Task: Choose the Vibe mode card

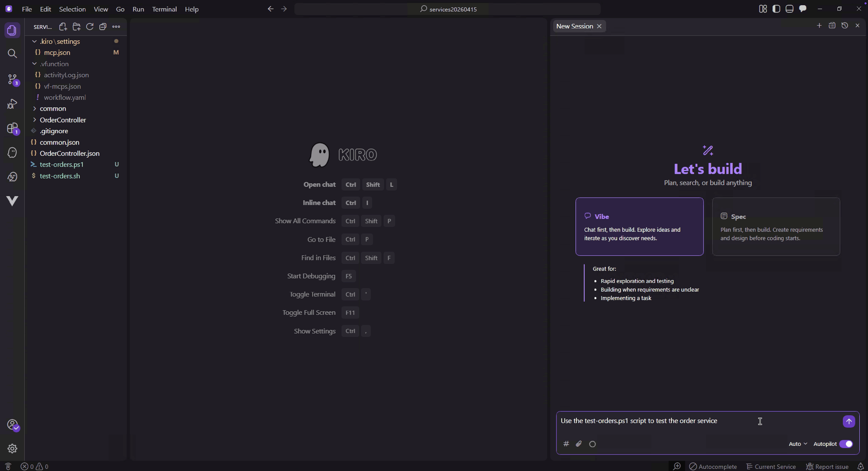Action: (639, 227)
